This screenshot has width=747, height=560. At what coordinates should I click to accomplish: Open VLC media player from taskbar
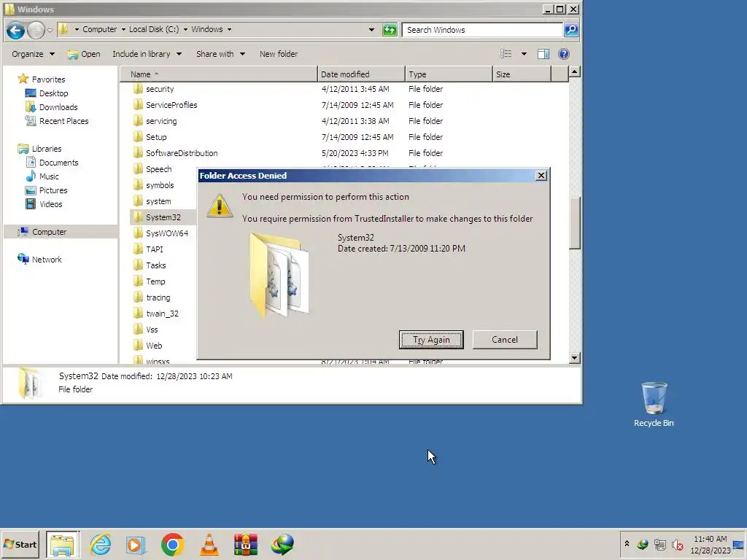[209, 544]
